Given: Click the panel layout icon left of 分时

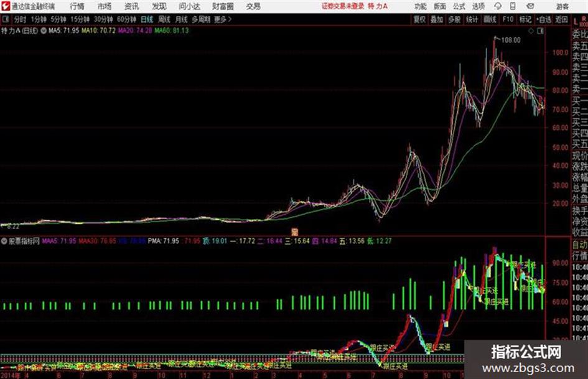Looking at the screenshot, I should [x=5, y=19].
